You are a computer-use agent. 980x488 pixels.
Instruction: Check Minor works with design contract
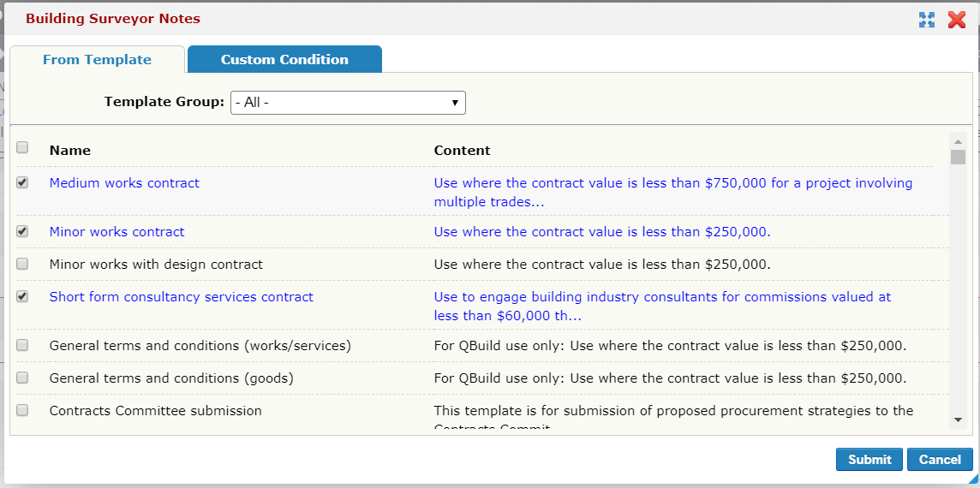pos(22,264)
